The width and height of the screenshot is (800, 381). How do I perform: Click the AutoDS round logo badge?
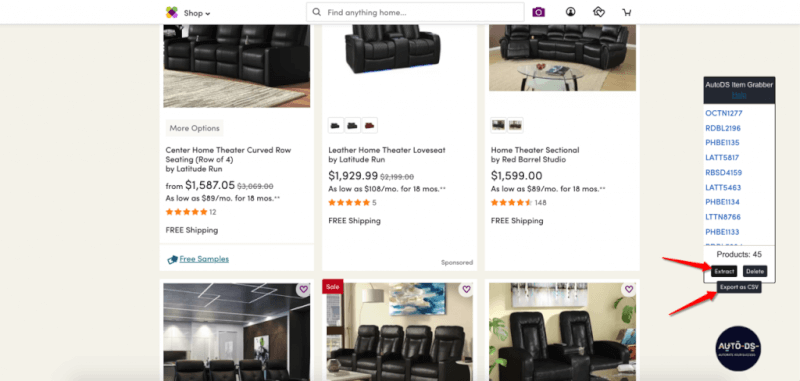pyautogui.click(x=738, y=348)
